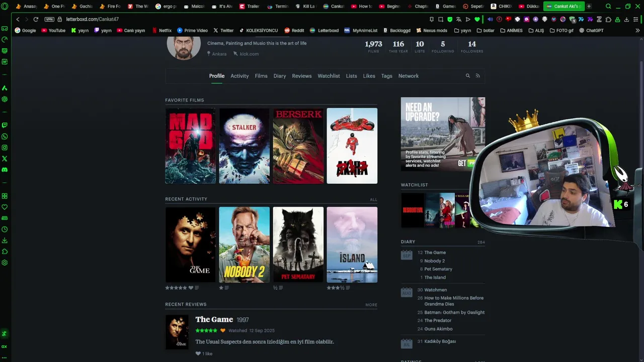
Task: Open the Tags tab
Action: pyautogui.click(x=386, y=76)
